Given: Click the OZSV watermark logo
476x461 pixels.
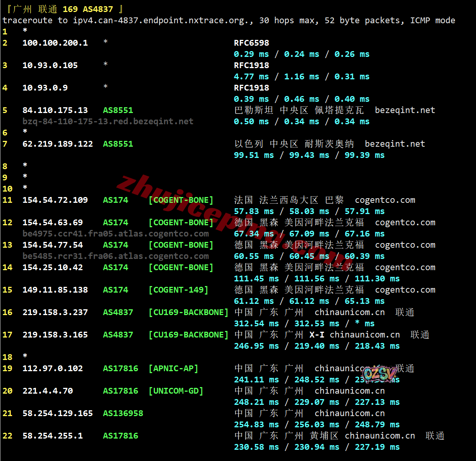Looking at the screenshot, I should tap(379, 374).
